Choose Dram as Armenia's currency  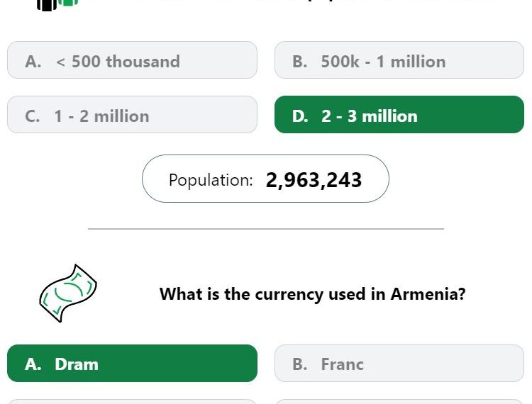click(132, 364)
